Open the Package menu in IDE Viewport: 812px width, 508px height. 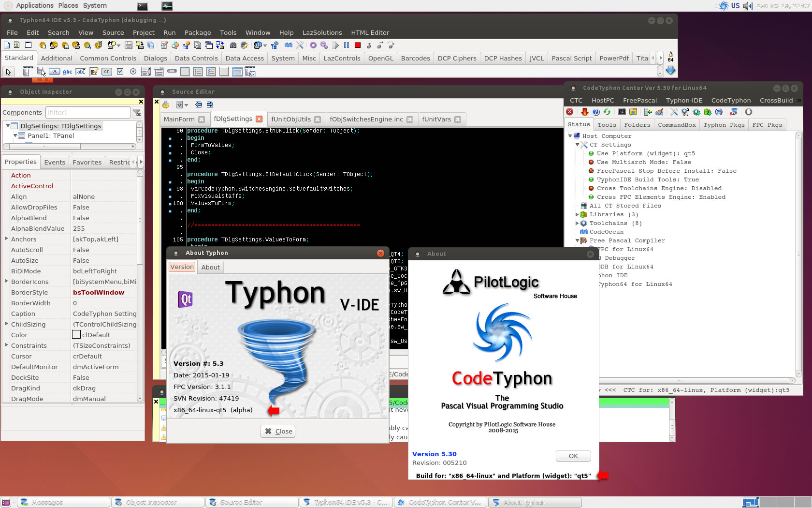coord(198,32)
